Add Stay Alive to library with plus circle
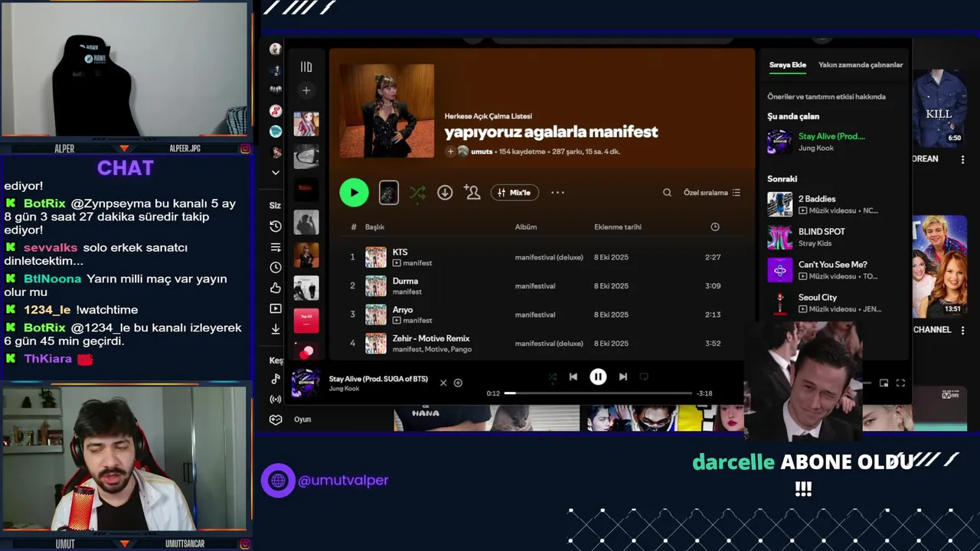This screenshot has width=980, height=551. [458, 383]
